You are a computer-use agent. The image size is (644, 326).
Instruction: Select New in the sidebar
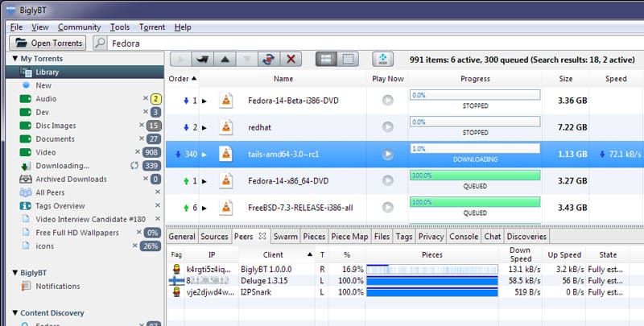click(x=43, y=85)
